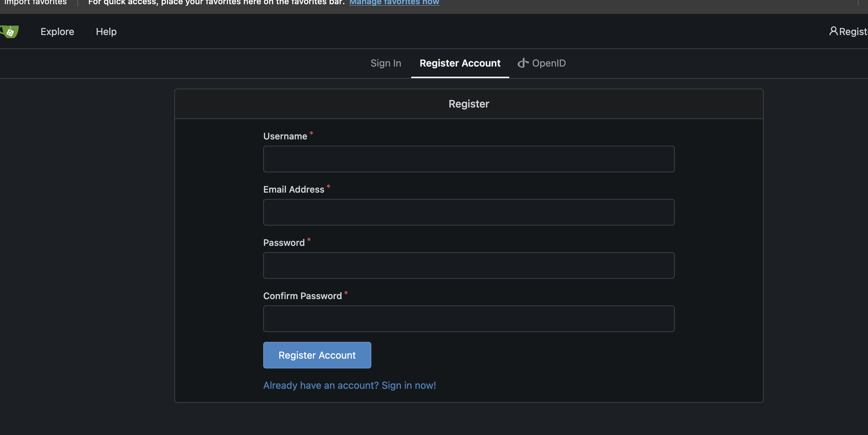Focus the Password input box
Image resolution: width=868 pixels, height=435 pixels.
469,265
